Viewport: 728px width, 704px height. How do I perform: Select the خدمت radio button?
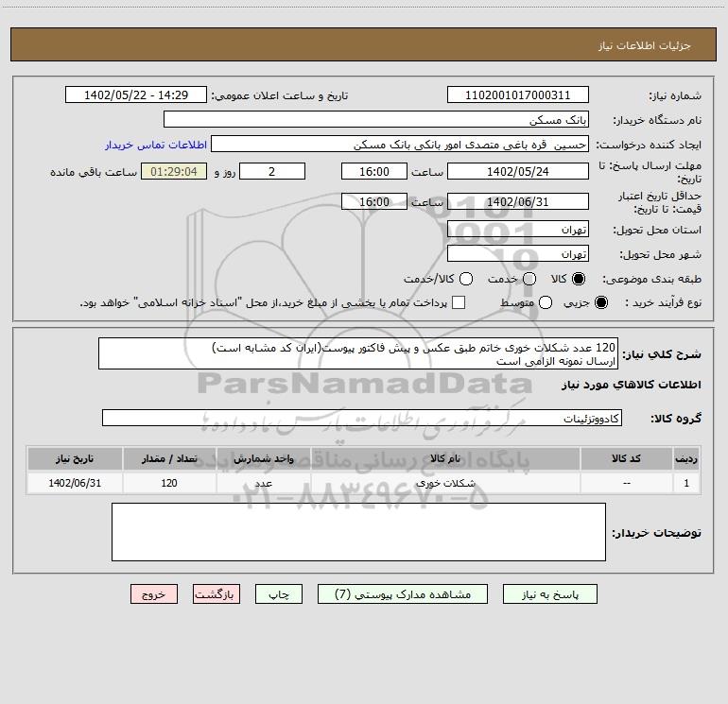[529, 279]
